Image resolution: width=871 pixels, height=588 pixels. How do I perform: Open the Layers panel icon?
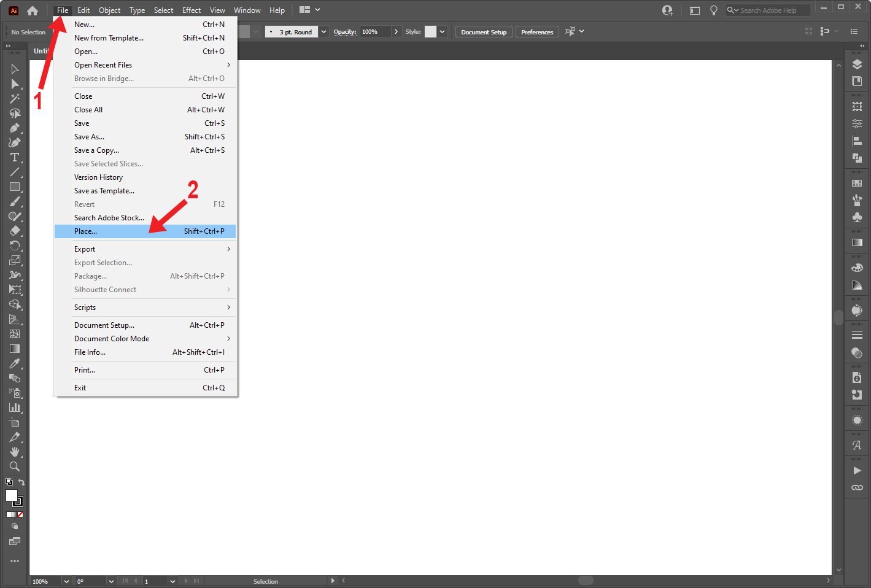pyautogui.click(x=857, y=65)
